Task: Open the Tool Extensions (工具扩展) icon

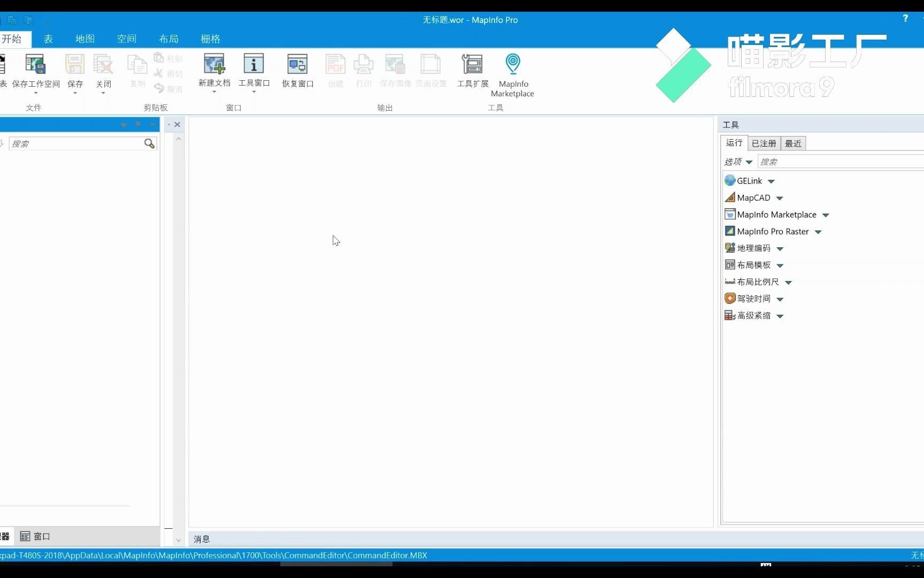Action: click(x=472, y=64)
